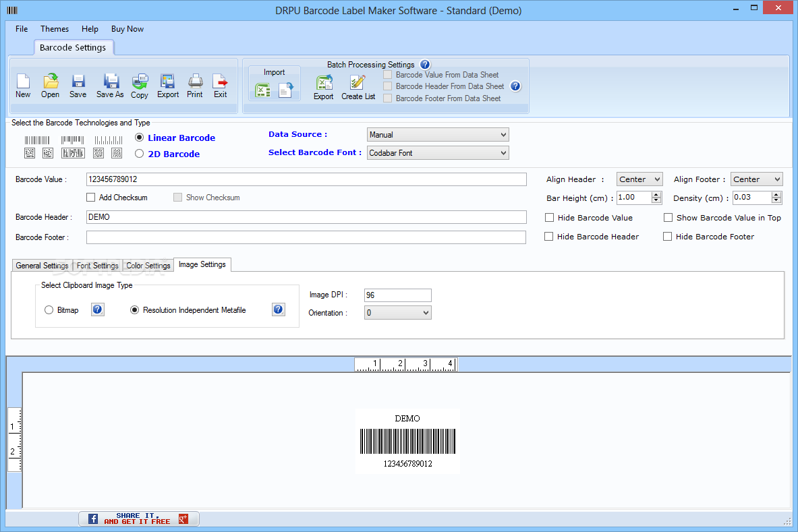Select the Image Settings tab
This screenshot has height=532, width=798.
pos(202,264)
